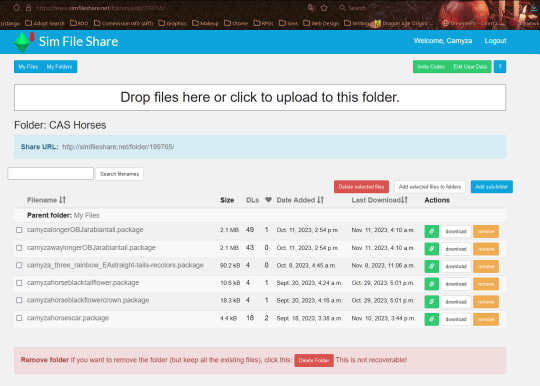The image size is (540, 386).
Task: Tick checkbox for camyzalongerOBJarabiantail.package
Action: pyautogui.click(x=19, y=230)
